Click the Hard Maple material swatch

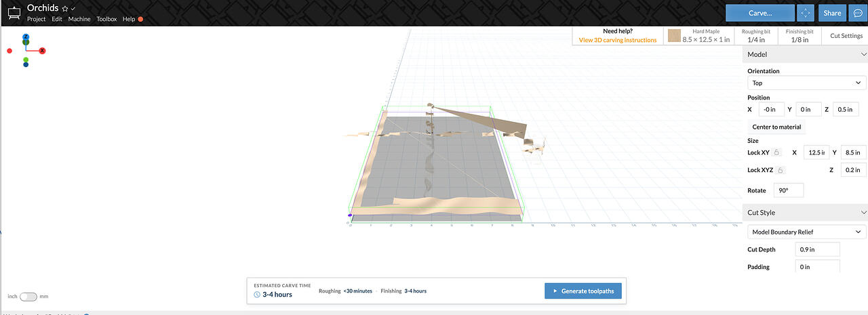pos(674,36)
